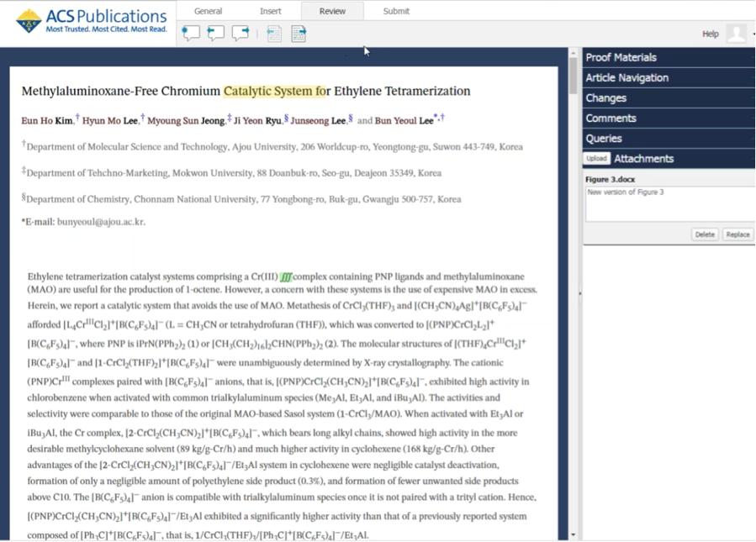Viewport: 756px width, 542px height.
Task: Collapse the Attachments panel header
Action: 669,159
